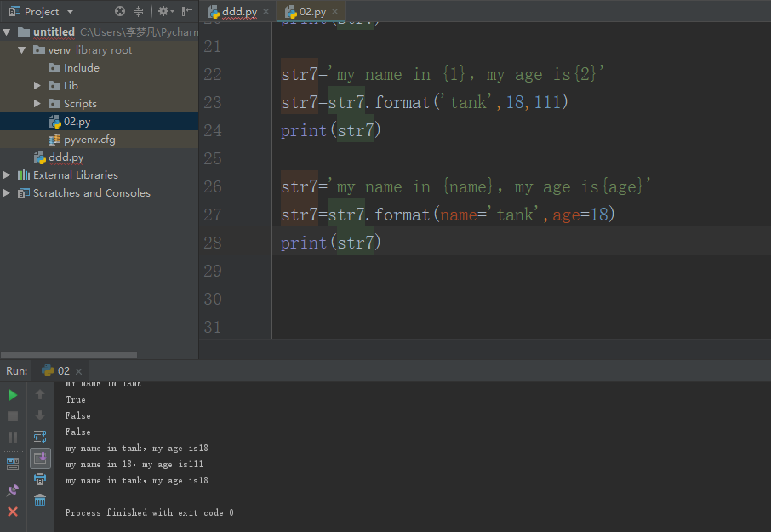
Task: Click locate-file crosshair icon in Project header
Action: (120, 11)
